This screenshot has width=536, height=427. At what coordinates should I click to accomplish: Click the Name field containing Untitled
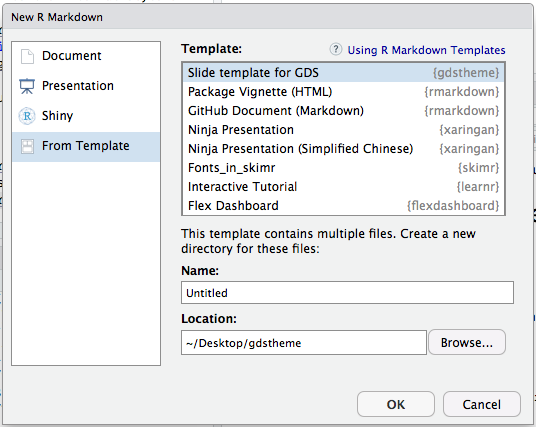click(347, 293)
